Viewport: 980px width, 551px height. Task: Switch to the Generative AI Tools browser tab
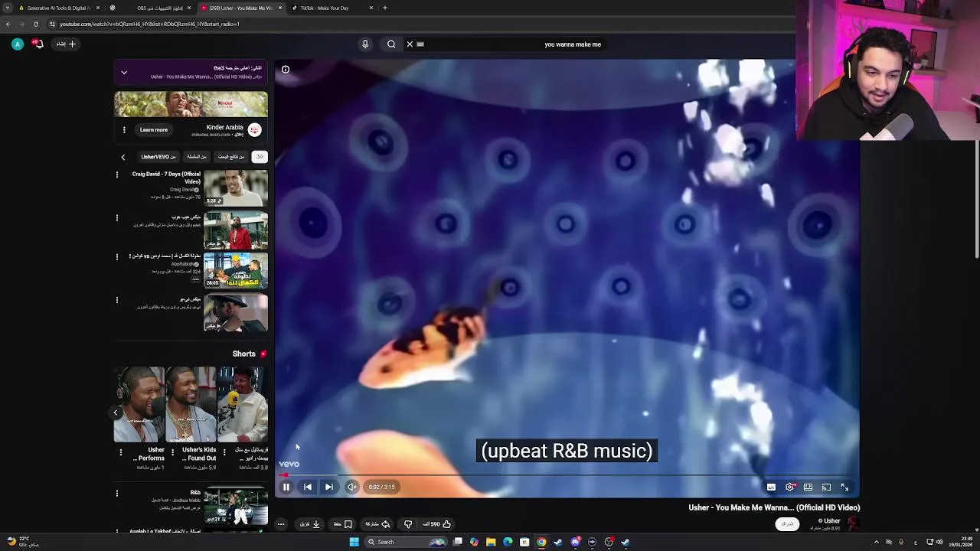tap(60, 8)
